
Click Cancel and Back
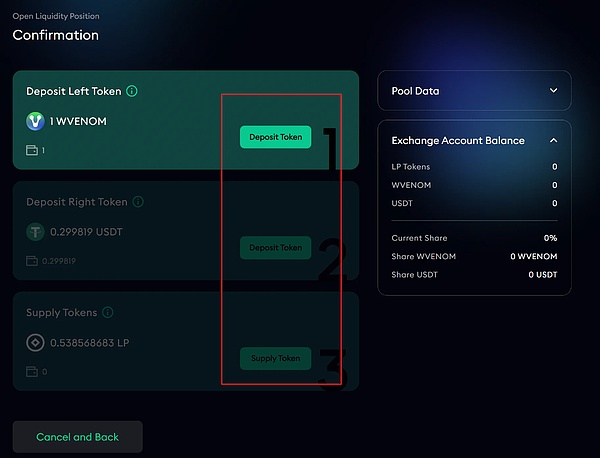tap(78, 437)
